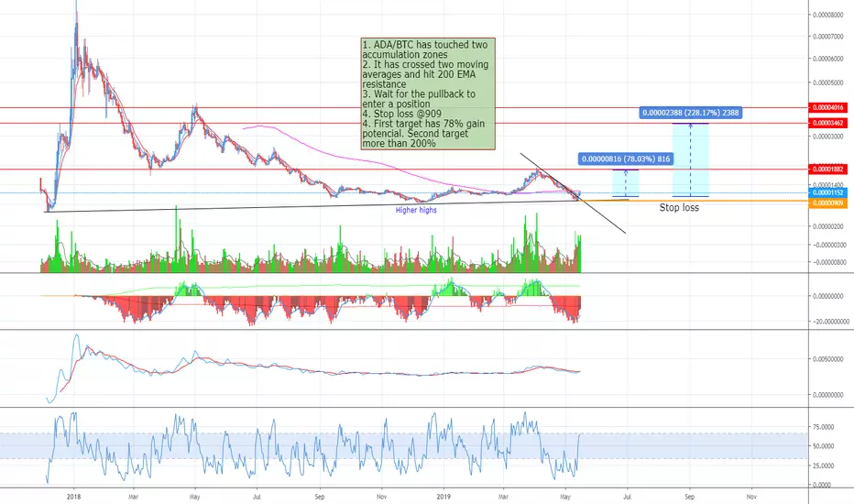Click the 0.00000200 axis label
Screen dimensions: 854x504
click(828, 226)
